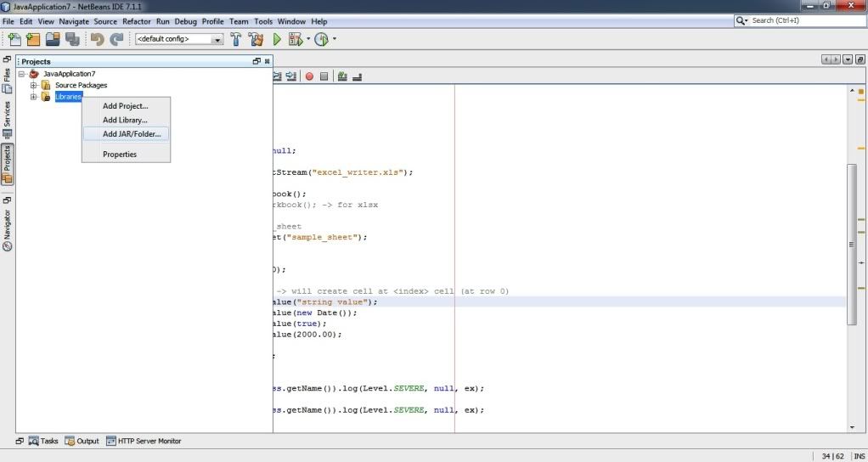This screenshot has width=868, height=462.
Task: Click the New Project toolbar icon
Action: pyautogui.click(x=33, y=39)
